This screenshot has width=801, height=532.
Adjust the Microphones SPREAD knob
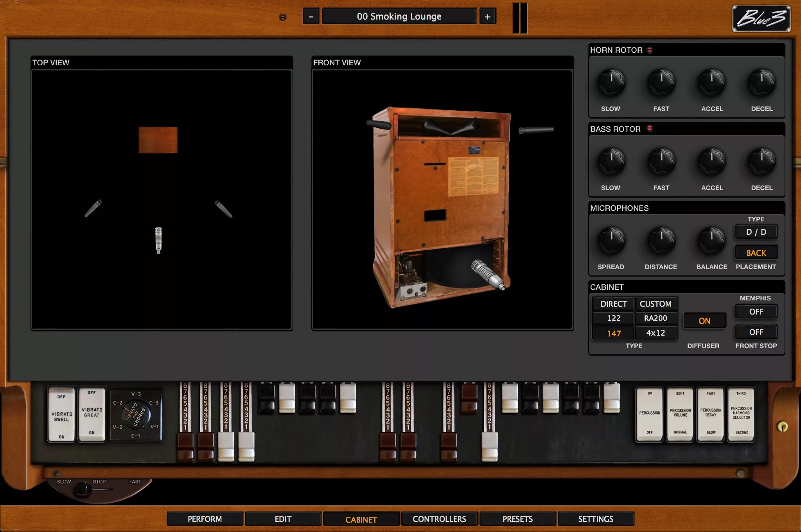[611, 240]
